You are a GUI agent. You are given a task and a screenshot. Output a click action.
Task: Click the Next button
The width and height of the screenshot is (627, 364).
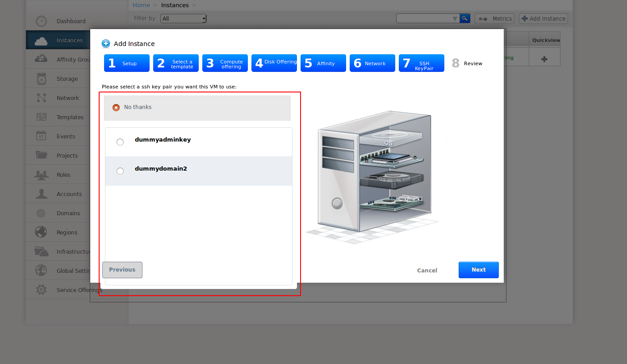(x=479, y=270)
